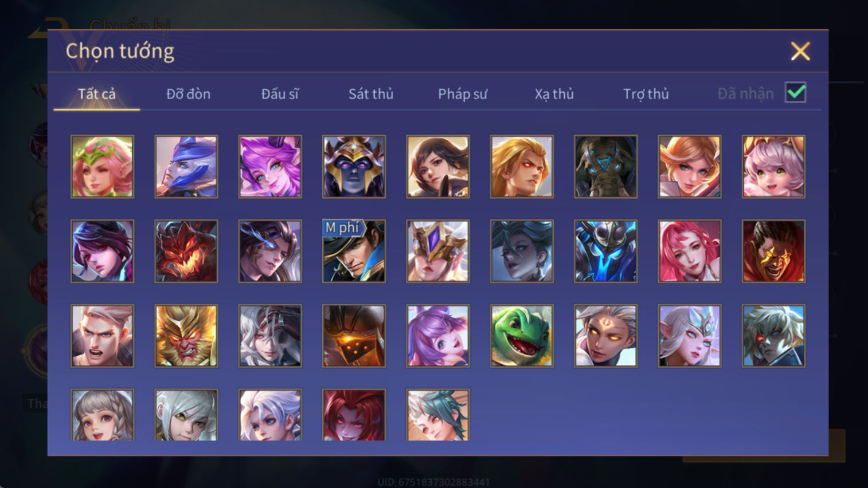Select the green chameleon hero portrait

(522, 336)
